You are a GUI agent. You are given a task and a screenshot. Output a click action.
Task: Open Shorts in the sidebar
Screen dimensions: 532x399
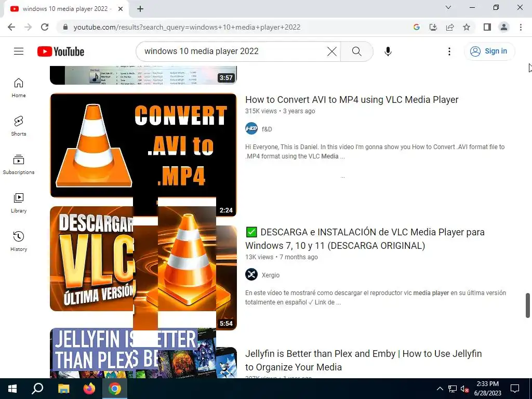19,126
